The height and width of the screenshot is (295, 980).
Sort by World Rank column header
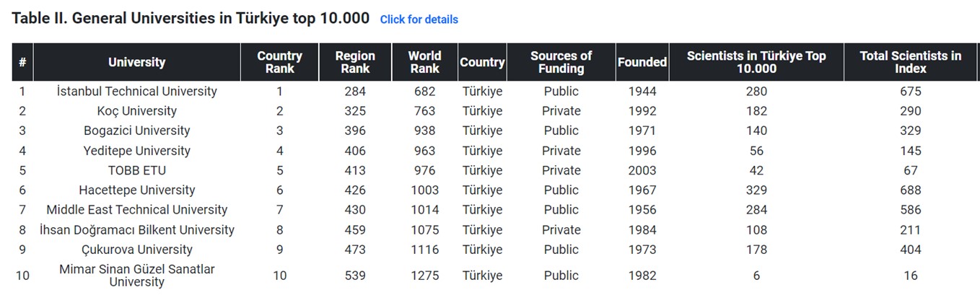(x=424, y=62)
